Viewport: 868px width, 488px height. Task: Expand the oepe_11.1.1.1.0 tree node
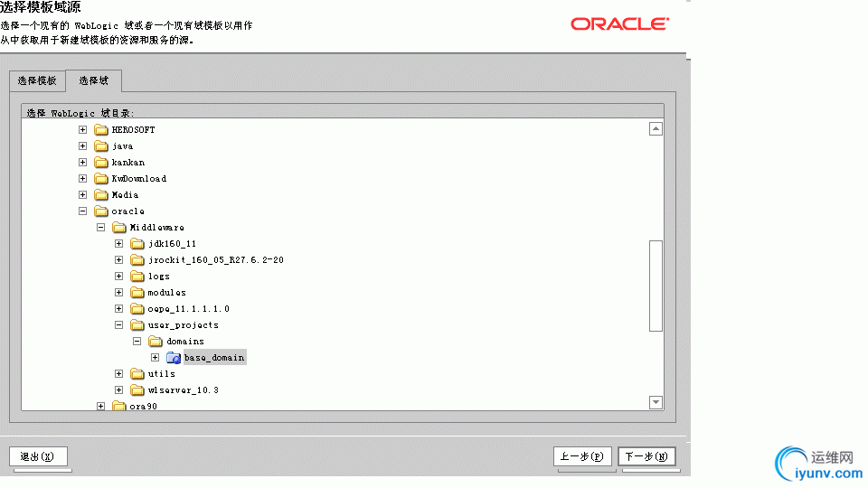(119, 309)
